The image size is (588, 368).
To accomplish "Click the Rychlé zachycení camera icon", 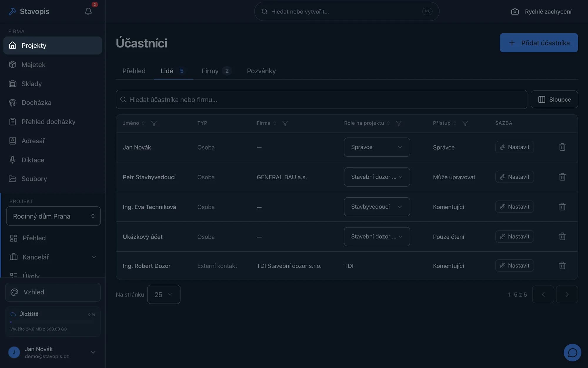I will pos(515,11).
